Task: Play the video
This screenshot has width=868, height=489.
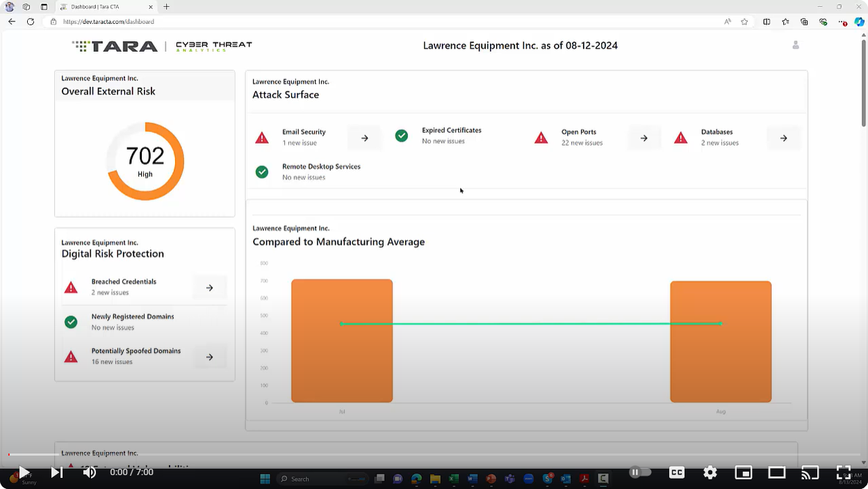Action: [24, 472]
